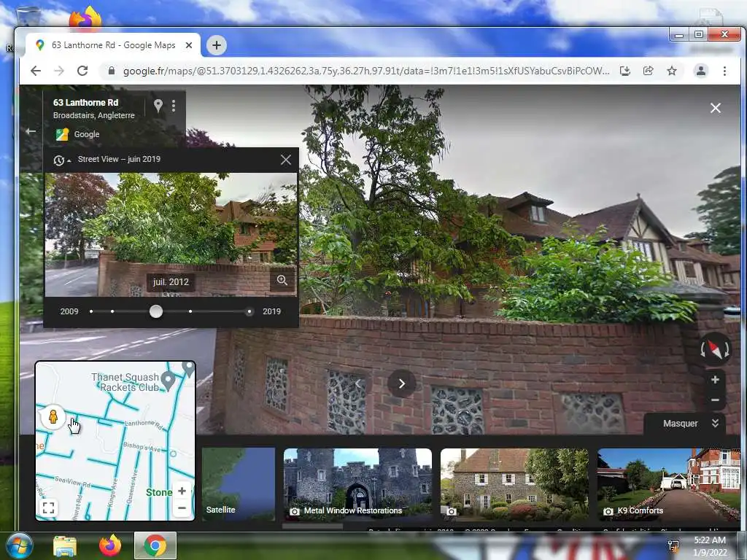Zoom in the minimap
The image size is (747, 560).
182,491
